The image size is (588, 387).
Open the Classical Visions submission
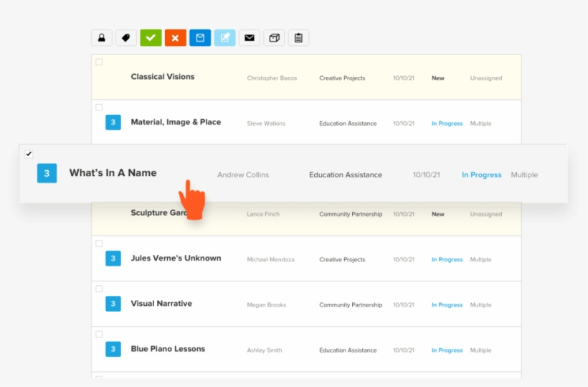[162, 77]
